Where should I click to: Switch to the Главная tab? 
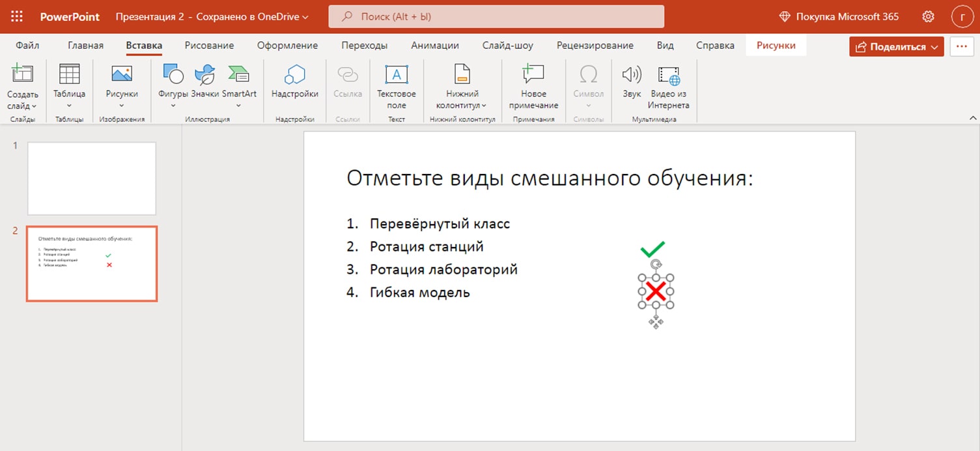85,46
